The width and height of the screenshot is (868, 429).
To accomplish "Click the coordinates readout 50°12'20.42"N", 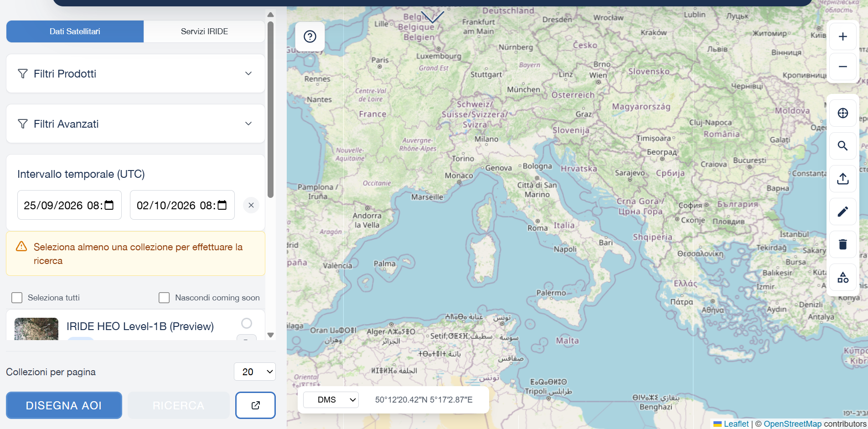I will click(424, 400).
